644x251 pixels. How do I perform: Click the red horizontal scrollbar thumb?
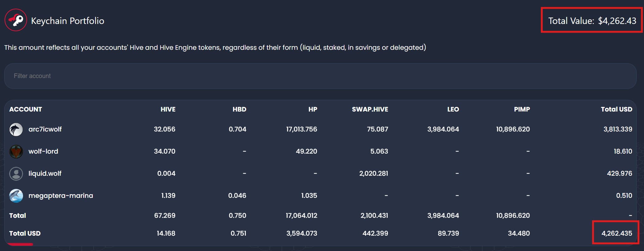[20, 244]
